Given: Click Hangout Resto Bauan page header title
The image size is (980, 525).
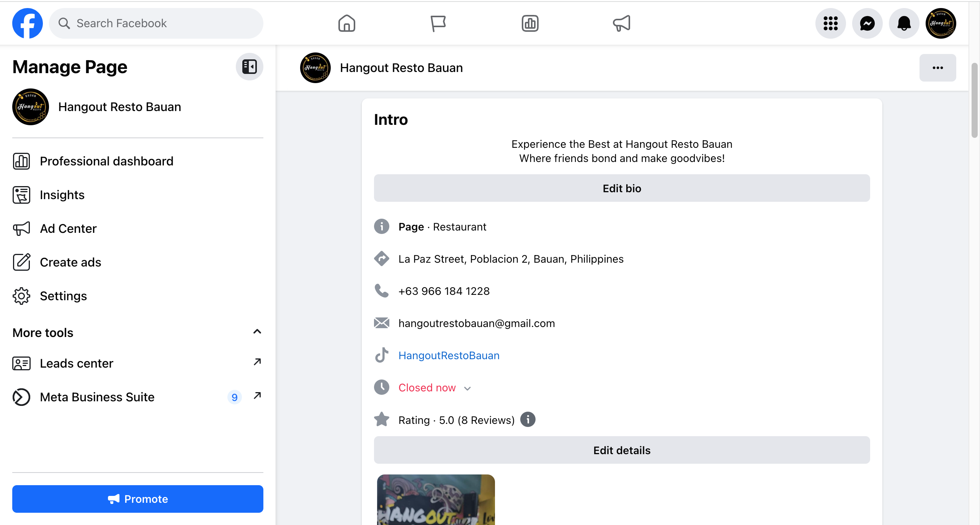Looking at the screenshot, I should (402, 68).
